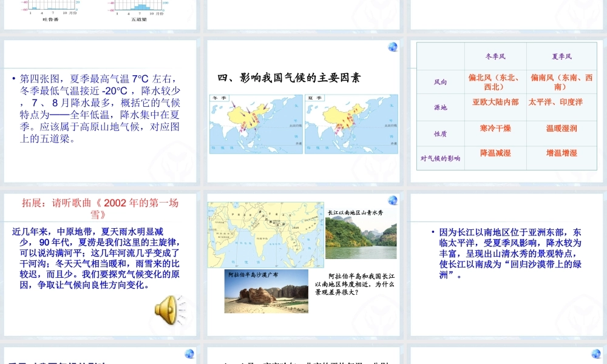Click cell 亚欧大陆内部

(x=495, y=102)
